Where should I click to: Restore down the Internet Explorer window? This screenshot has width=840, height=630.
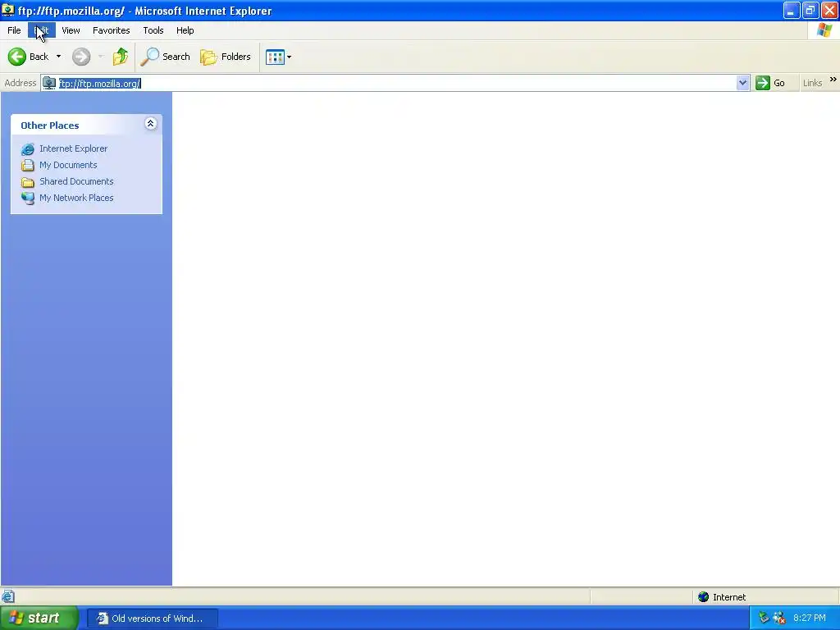(810, 10)
